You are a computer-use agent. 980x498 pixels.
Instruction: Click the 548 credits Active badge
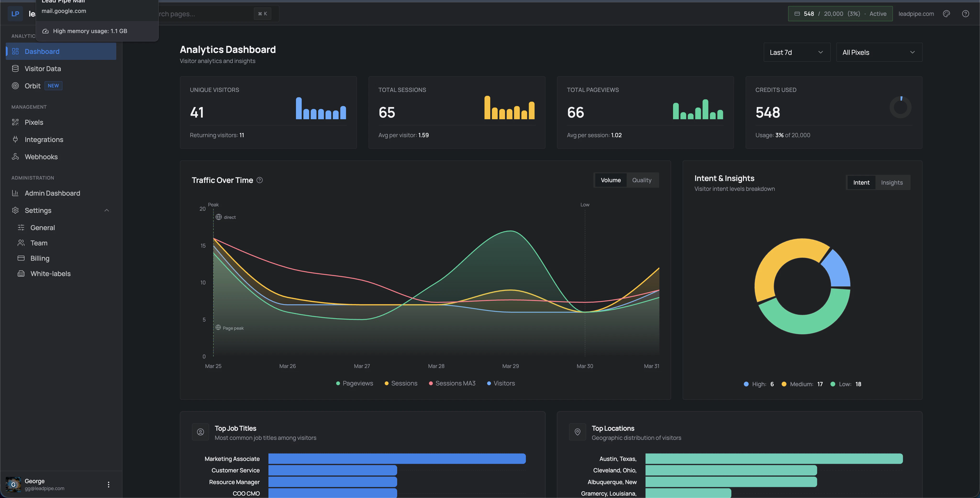pyautogui.click(x=840, y=13)
